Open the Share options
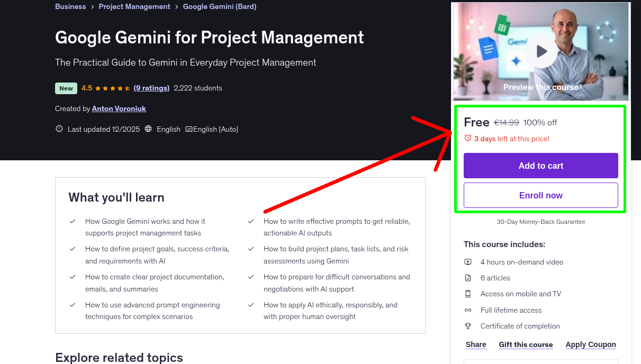641x364 pixels. pos(475,344)
